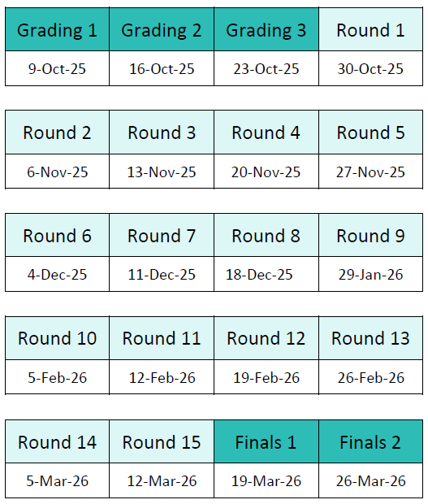Image resolution: width=428 pixels, height=504 pixels.
Task: Select the Round 15 header cell
Action: pos(162,441)
